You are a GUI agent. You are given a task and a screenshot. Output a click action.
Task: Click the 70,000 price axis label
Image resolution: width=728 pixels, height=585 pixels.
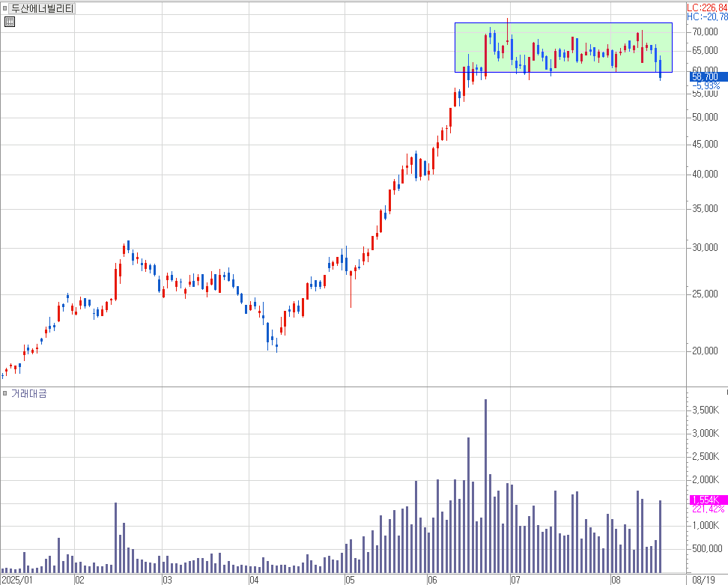click(706, 32)
